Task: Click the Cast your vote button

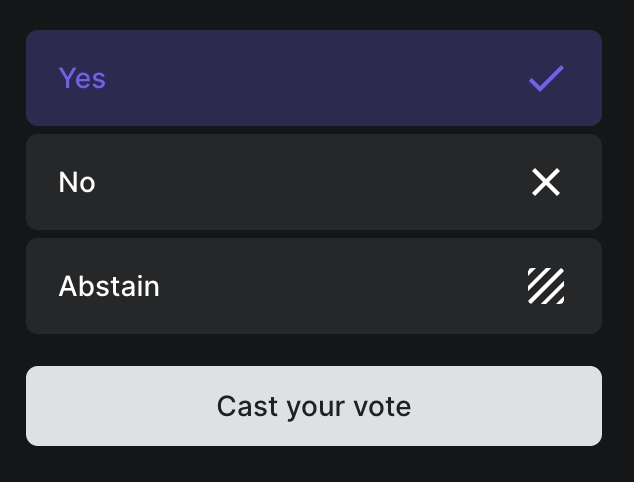Action: point(313,406)
